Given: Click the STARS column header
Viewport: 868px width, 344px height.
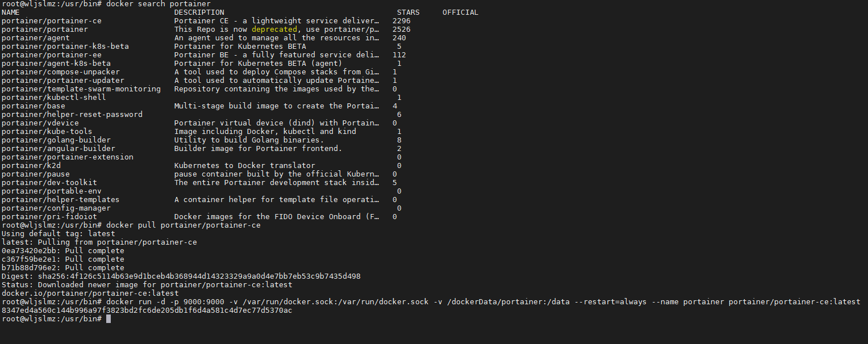Looking at the screenshot, I should [x=408, y=12].
